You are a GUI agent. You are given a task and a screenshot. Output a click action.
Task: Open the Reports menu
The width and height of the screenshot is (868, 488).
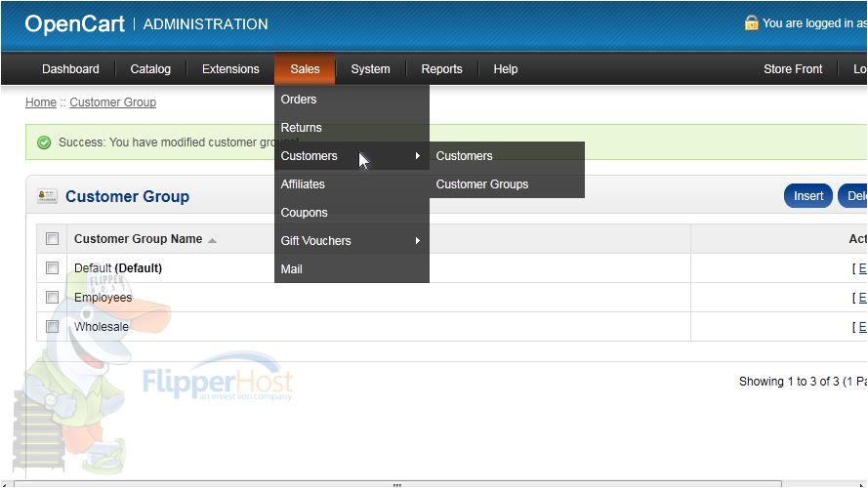(x=441, y=69)
